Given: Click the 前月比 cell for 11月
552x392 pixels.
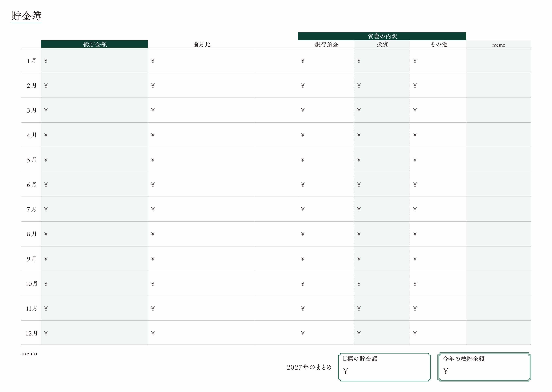Looking at the screenshot, I should click(223, 308).
